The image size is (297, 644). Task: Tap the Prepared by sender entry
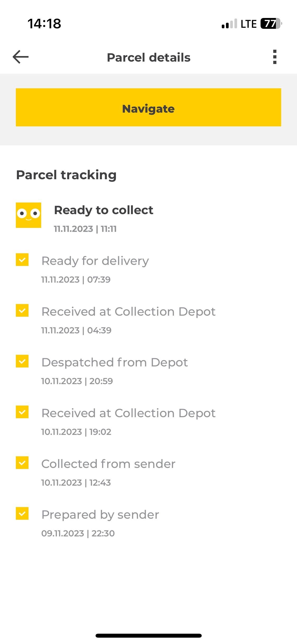point(100,515)
